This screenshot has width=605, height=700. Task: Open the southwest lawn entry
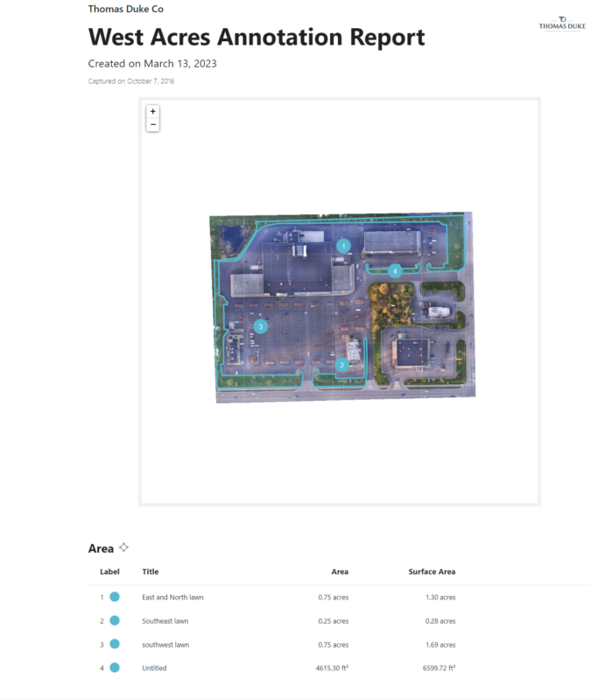165,645
